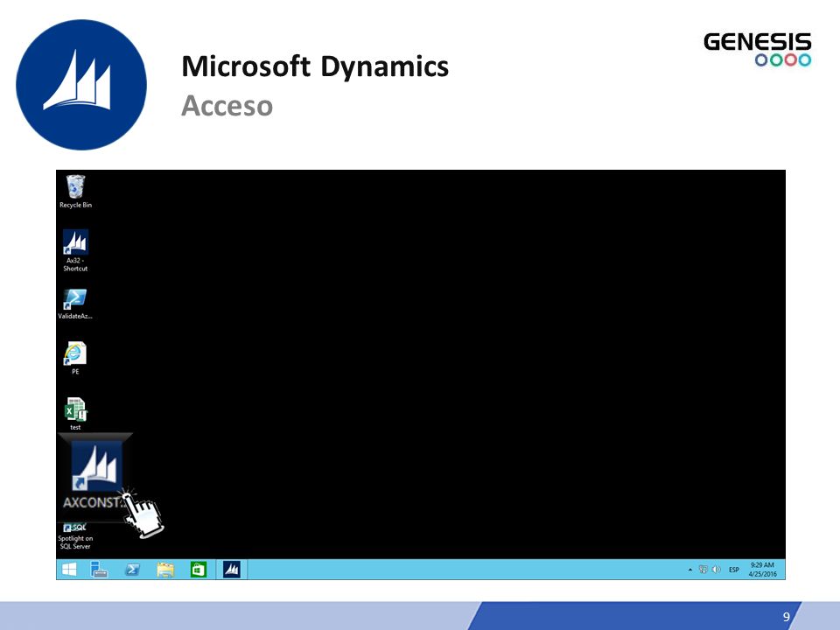Open the volume speaker tray icon
The width and height of the screenshot is (840, 630).
tap(716, 570)
